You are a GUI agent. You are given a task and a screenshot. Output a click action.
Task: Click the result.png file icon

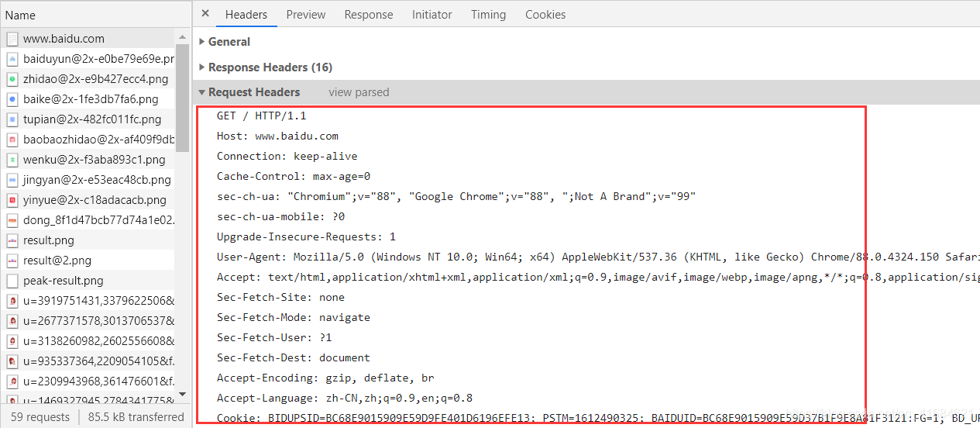[12, 240]
